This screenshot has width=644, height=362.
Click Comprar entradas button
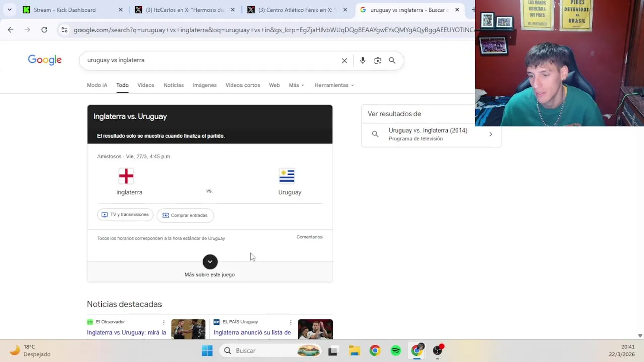(185, 215)
